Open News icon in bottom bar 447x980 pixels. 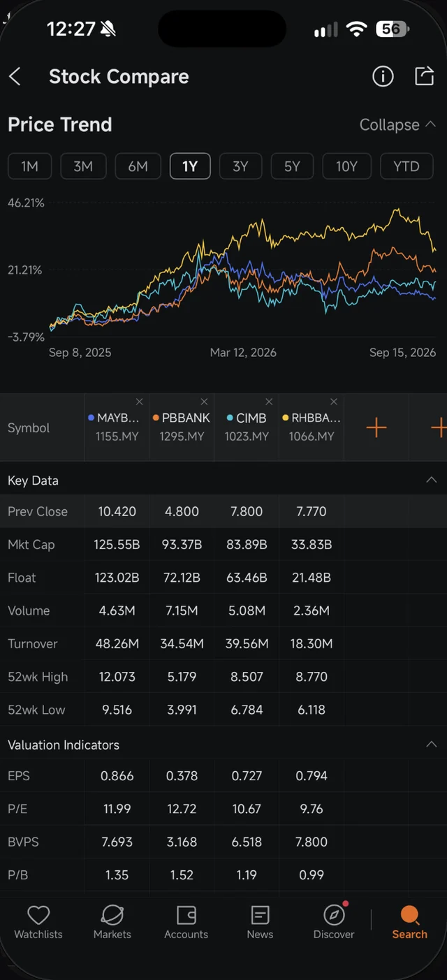[x=260, y=915]
